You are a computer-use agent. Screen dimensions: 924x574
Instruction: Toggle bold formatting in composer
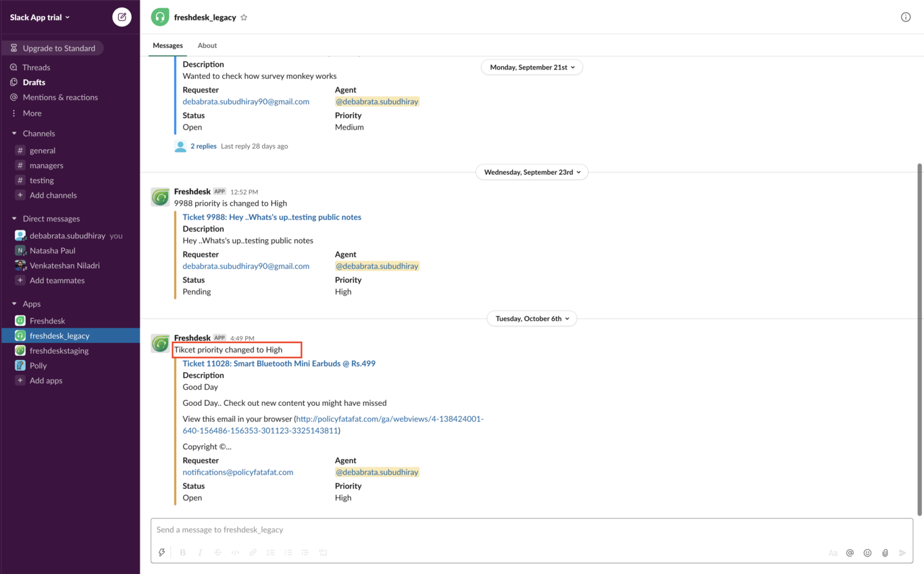click(x=182, y=552)
